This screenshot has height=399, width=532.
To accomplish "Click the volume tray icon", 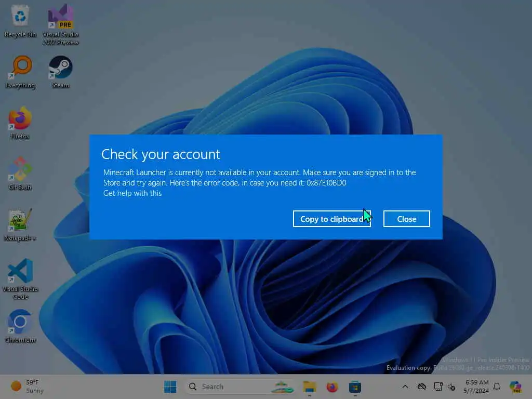I will [x=451, y=387].
